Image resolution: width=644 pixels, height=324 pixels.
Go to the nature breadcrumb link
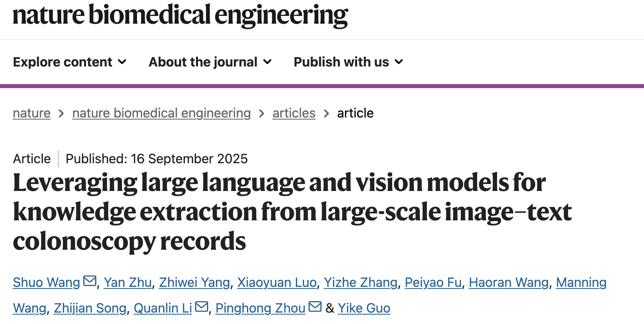coord(32,113)
